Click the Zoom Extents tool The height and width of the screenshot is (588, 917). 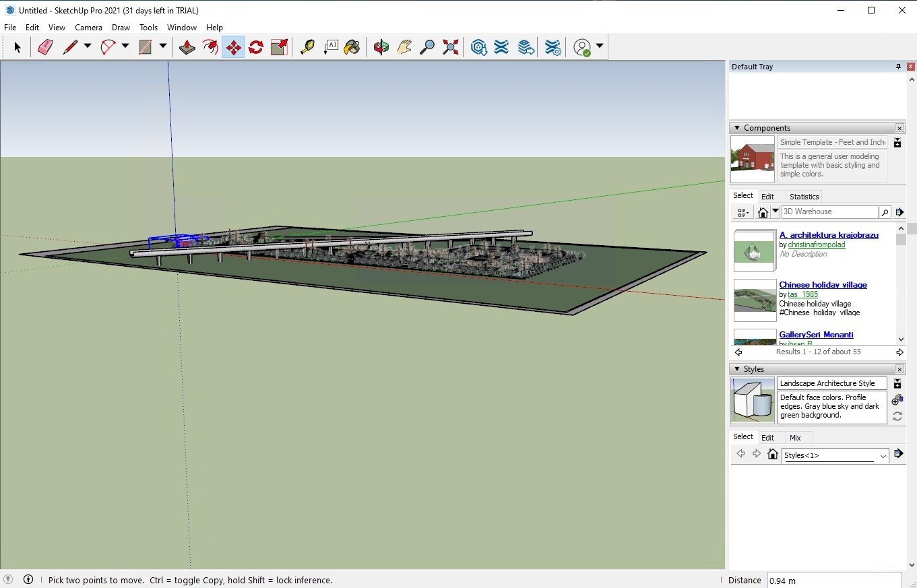tap(450, 47)
